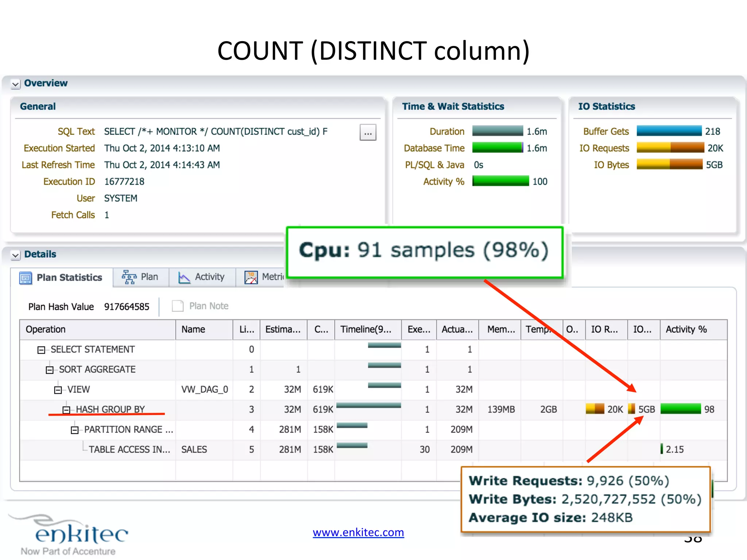This screenshot has height=560, width=747.
Task: Click the VW_DAG_0 name cell
Action: [x=205, y=390]
